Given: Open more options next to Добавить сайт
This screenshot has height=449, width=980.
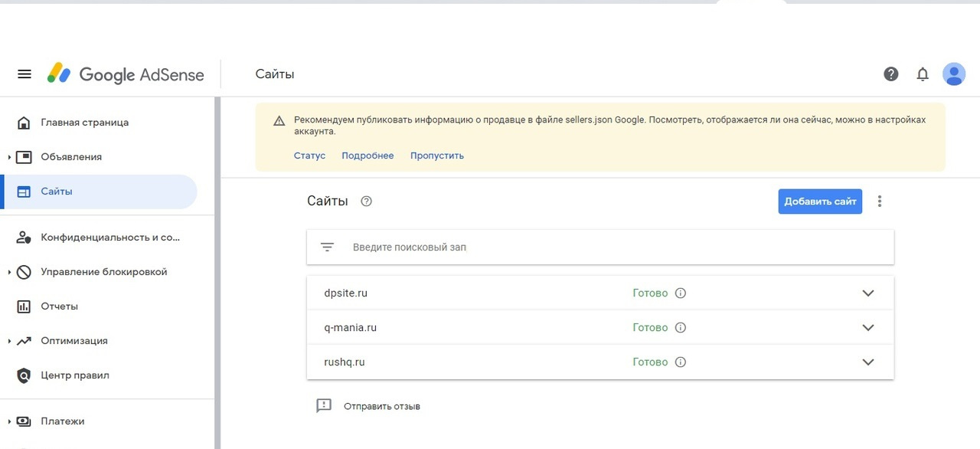Looking at the screenshot, I should [x=880, y=202].
